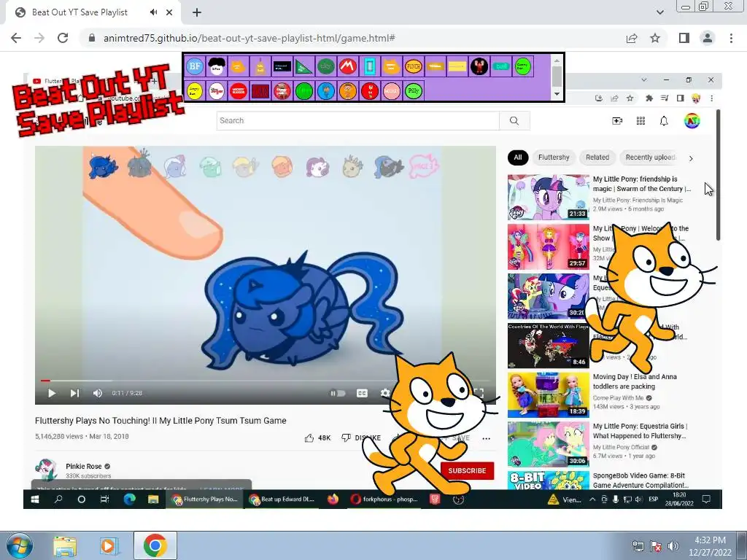The height and width of the screenshot is (560, 747).
Task: Mute the video player volume
Action: [98, 393]
